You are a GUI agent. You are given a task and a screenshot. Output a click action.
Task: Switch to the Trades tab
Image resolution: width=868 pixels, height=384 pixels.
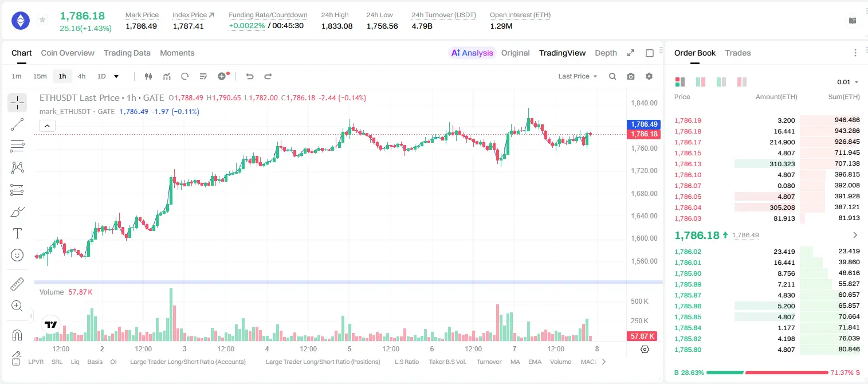tap(737, 53)
